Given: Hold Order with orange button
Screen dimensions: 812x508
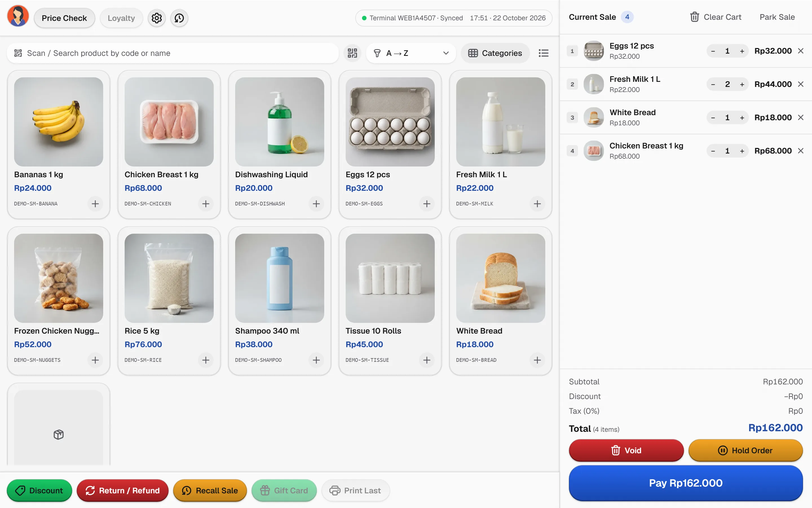Looking at the screenshot, I should coord(745,450).
